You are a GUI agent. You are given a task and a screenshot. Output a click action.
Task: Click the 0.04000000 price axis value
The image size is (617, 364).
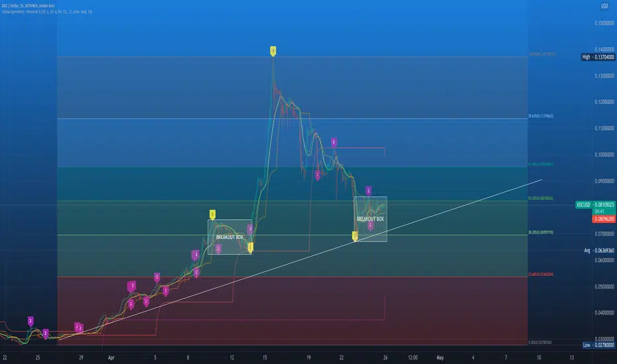click(604, 313)
